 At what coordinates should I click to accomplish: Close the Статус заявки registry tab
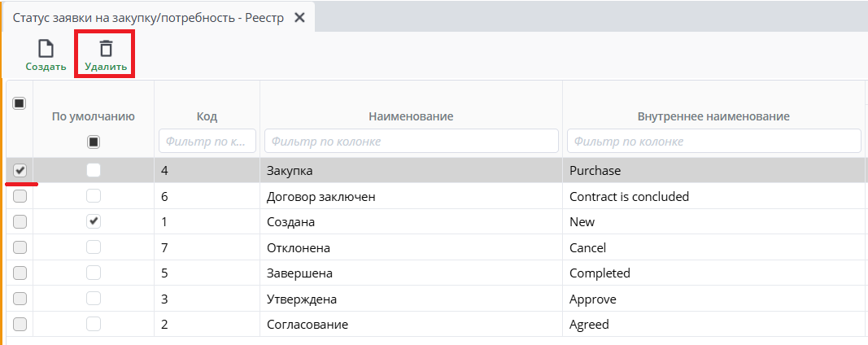[299, 17]
